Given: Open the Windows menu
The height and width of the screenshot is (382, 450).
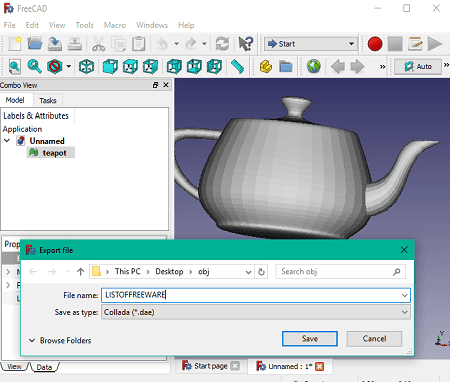Looking at the screenshot, I should tap(152, 25).
